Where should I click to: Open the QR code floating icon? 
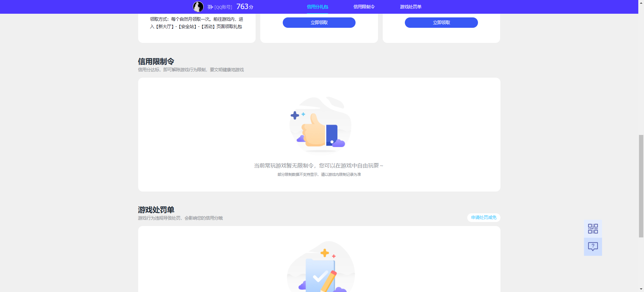pos(593,229)
